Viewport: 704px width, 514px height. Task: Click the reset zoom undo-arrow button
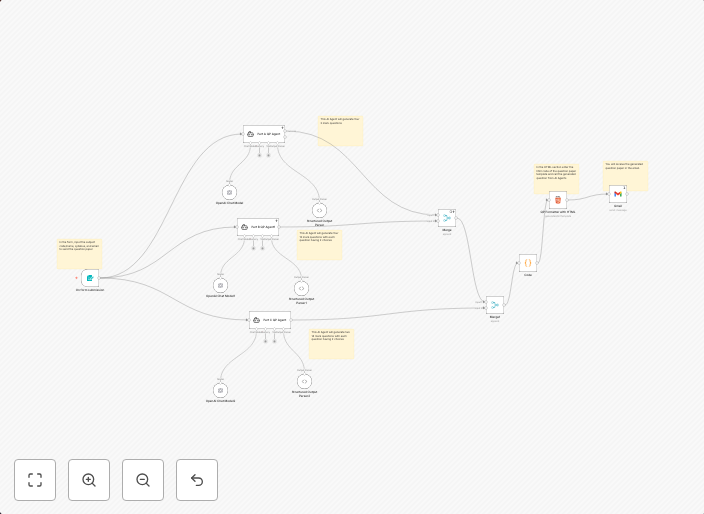tap(197, 480)
